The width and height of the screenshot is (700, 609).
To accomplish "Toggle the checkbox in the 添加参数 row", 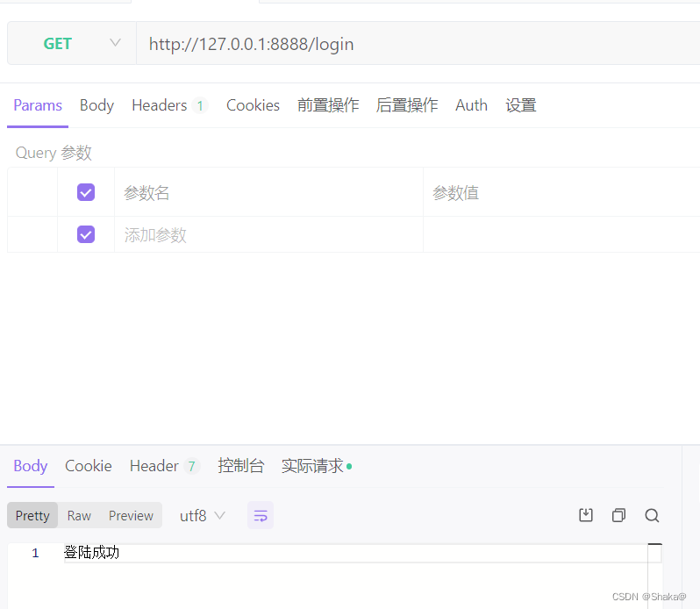I will click(x=86, y=234).
